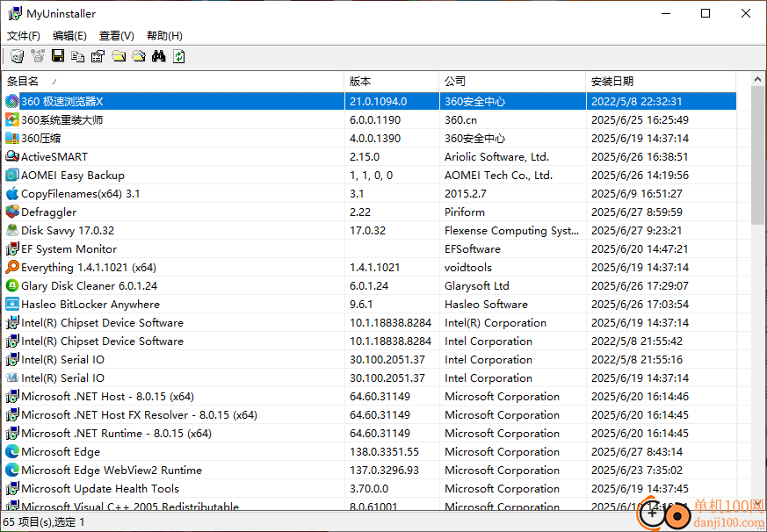Click version 6.0.0.1190 cell
Viewport: 767px width, 532px height.
tap(375, 119)
